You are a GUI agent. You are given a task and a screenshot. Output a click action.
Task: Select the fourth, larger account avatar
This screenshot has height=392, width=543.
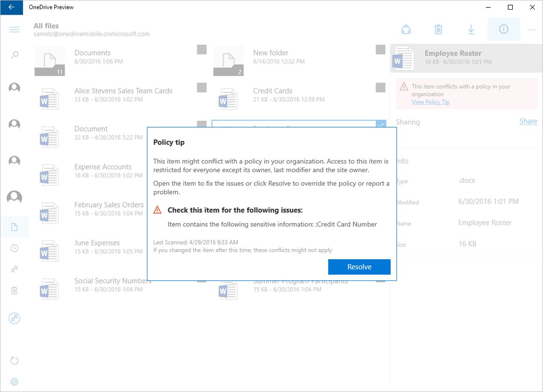pyautogui.click(x=14, y=197)
